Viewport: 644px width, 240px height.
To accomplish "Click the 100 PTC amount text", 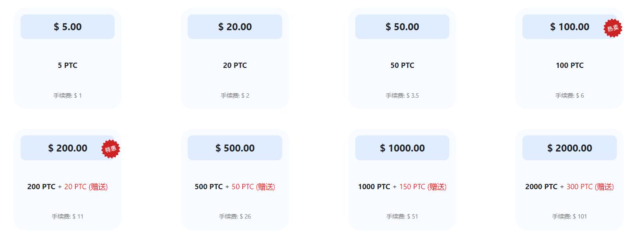I will 569,65.
